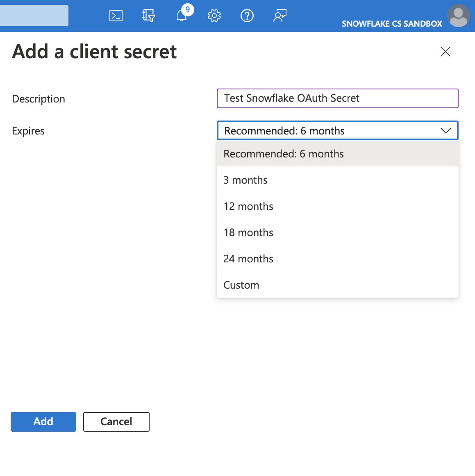Collapse the Expires dropdown box
This screenshot has width=475, height=476.
coord(338,130)
